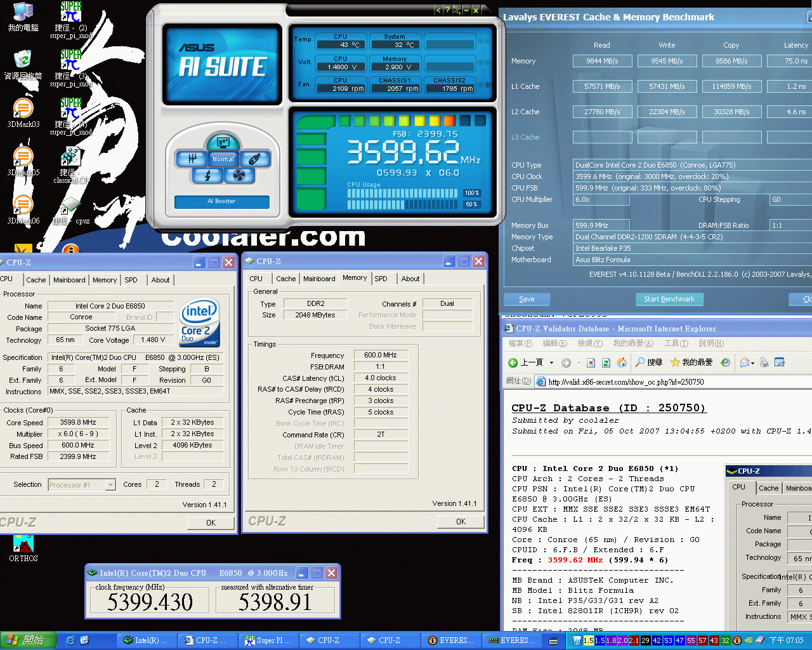Open 工具(T) menu in Internet Explorer

676,343
